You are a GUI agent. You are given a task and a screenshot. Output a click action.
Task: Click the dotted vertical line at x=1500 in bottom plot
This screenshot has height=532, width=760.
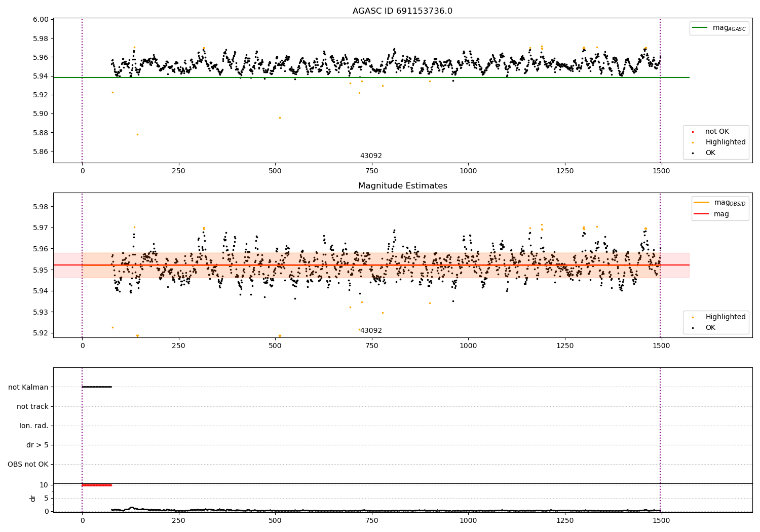(x=660, y=440)
